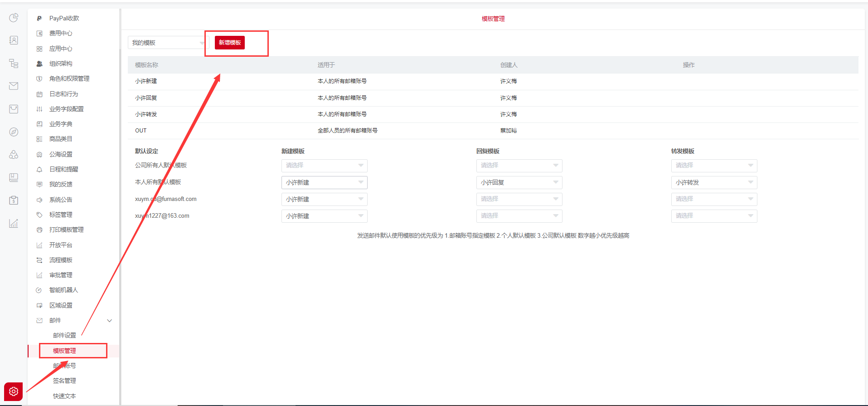Select 模板管理 in the sidebar

coord(64,351)
